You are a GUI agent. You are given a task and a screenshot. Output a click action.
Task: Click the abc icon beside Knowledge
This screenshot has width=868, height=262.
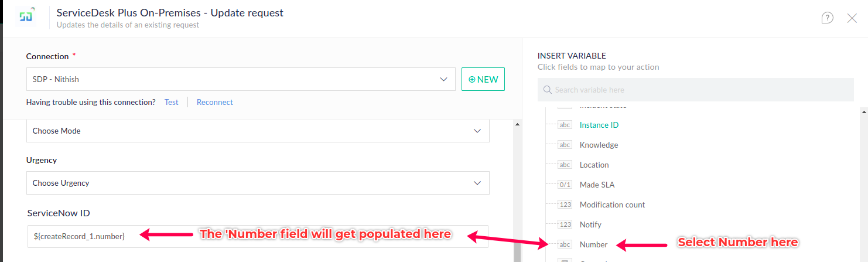click(565, 145)
